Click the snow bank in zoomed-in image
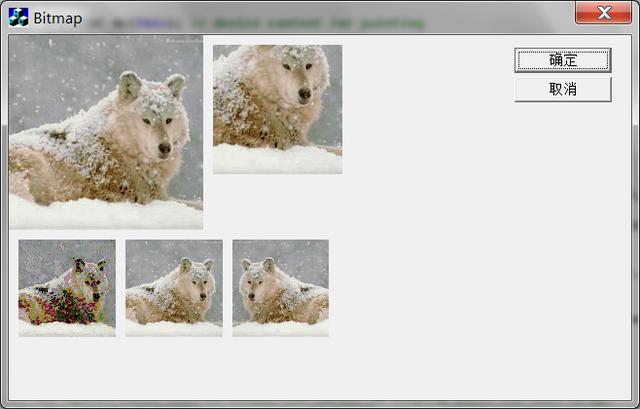 (278, 160)
